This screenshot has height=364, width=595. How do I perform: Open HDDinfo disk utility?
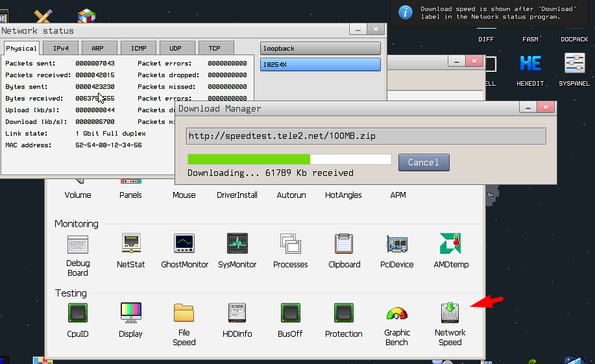[x=237, y=313]
